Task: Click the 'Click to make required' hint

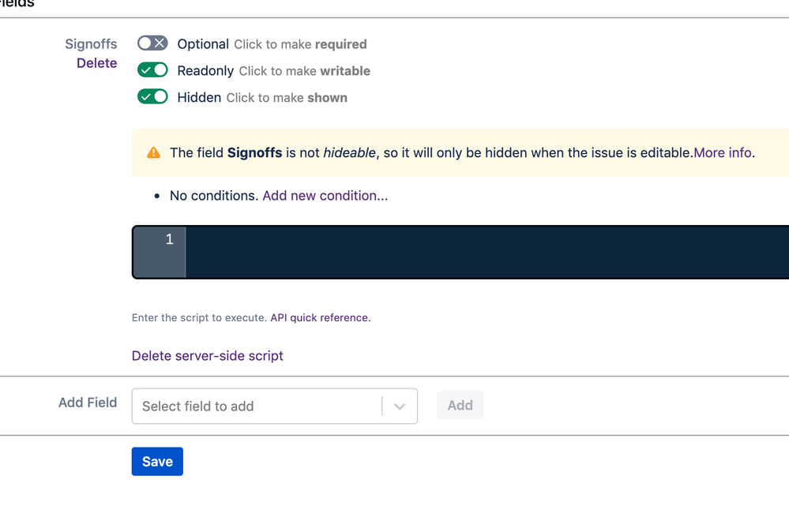Action: point(300,44)
